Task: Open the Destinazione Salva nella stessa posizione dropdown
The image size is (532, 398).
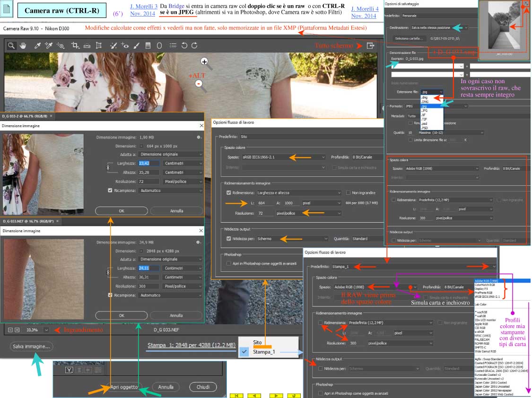Action: [x=439, y=28]
